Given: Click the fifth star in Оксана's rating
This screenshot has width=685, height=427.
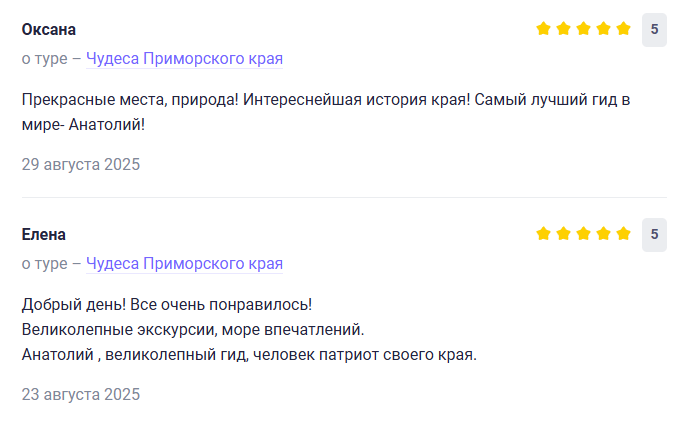Looking at the screenshot, I should pos(624,29).
